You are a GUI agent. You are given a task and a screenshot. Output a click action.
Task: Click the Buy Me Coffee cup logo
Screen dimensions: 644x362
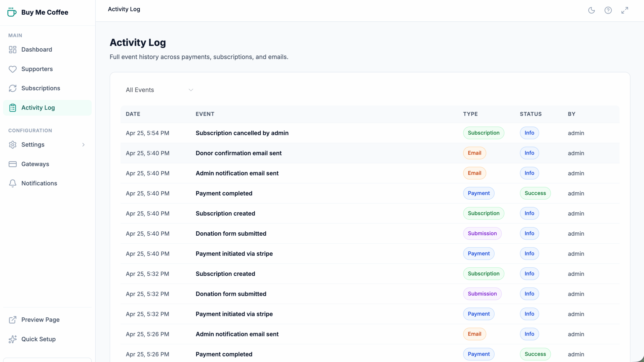[x=12, y=12]
